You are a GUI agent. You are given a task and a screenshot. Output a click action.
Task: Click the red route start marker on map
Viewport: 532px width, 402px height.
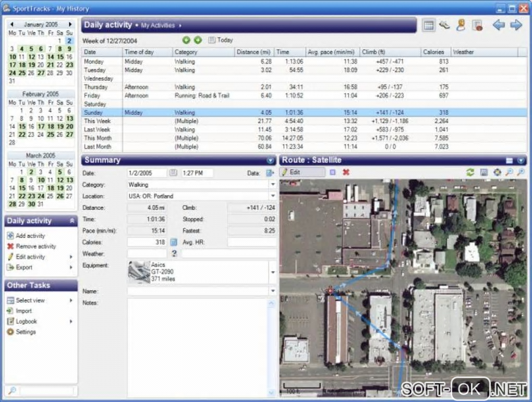click(x=330, y=291)
